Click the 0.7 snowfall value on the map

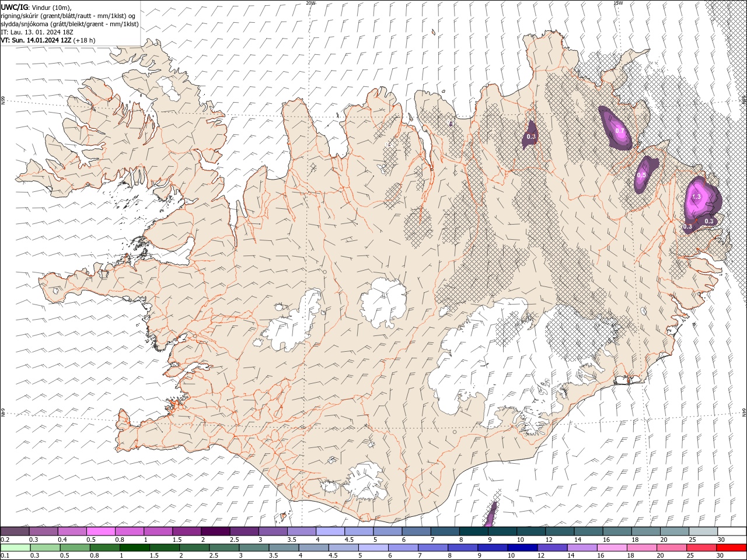coord(620,131)
